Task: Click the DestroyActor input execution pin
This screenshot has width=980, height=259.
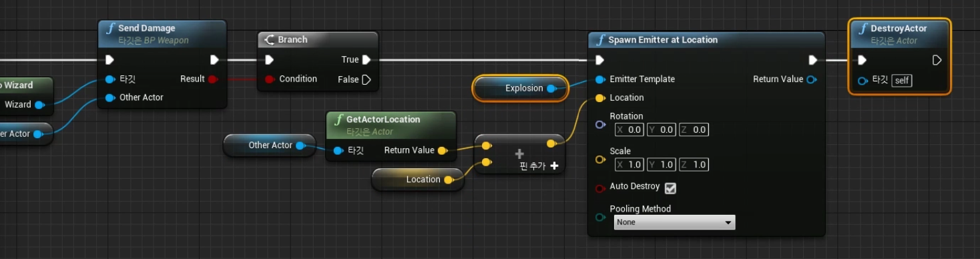Action: point(862,60)
